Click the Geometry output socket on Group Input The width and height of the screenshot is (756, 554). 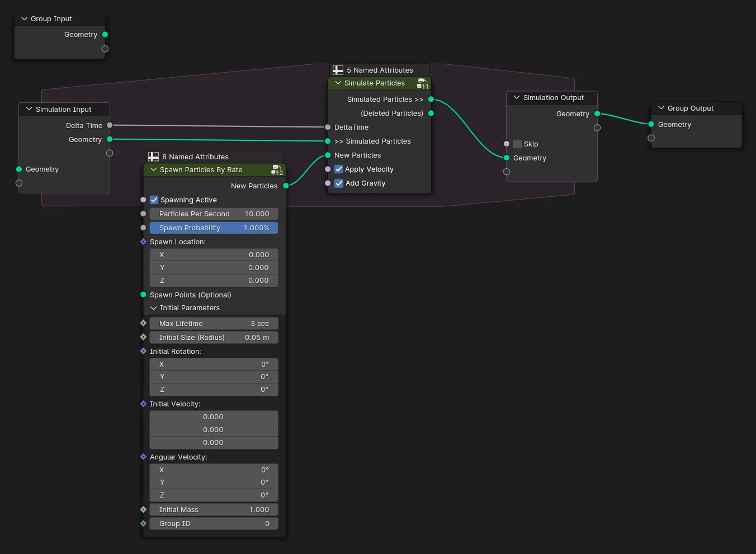(x=105, y=34)
